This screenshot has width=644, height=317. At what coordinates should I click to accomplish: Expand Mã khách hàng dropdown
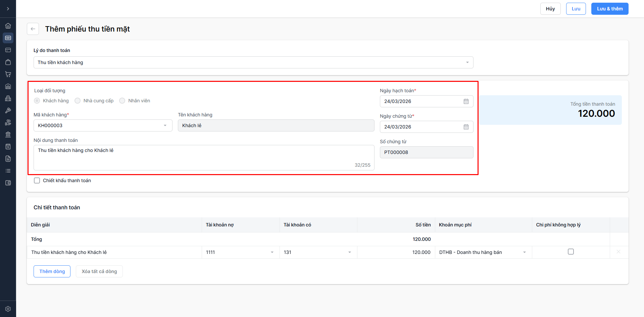(165, 125)
